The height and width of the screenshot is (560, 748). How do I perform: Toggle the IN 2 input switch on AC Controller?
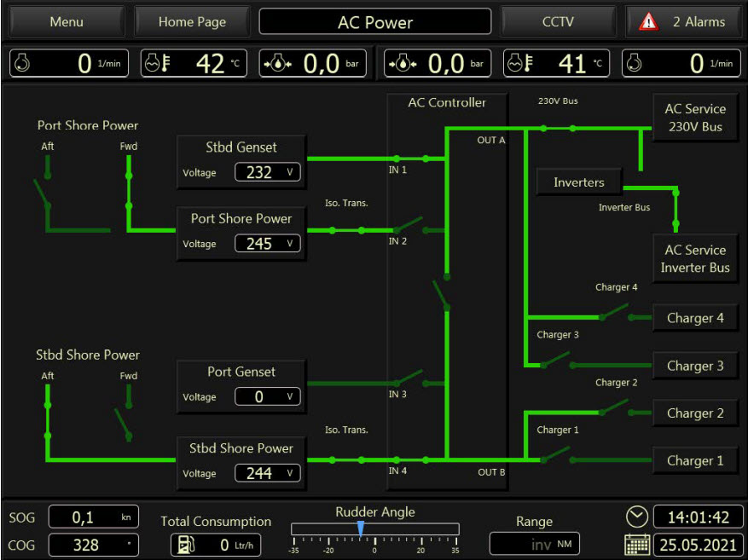409,227
